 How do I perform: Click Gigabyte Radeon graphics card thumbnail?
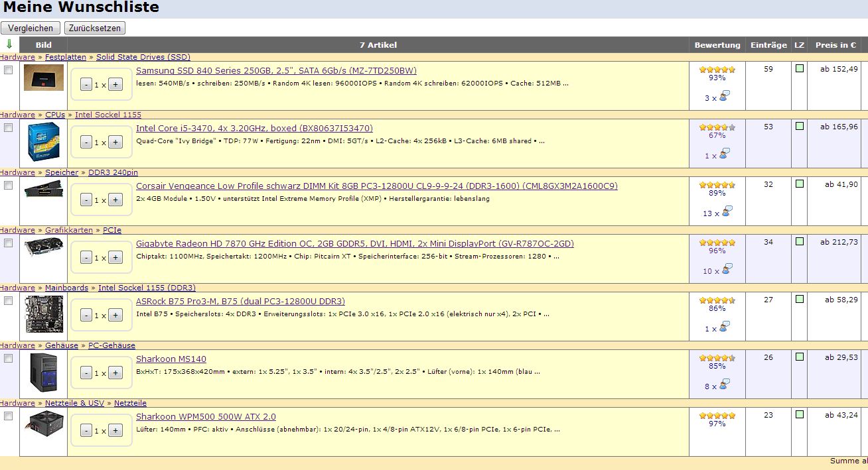44,248
